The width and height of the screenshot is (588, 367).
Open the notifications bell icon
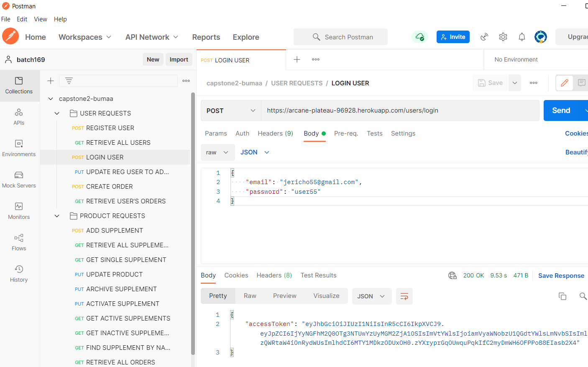click(x=522, y=37)
